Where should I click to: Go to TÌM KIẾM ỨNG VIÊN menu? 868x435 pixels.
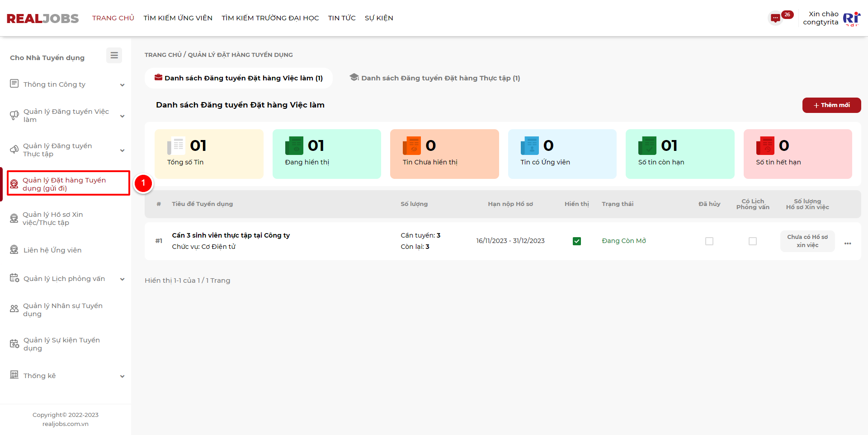(x=178, y=18)
